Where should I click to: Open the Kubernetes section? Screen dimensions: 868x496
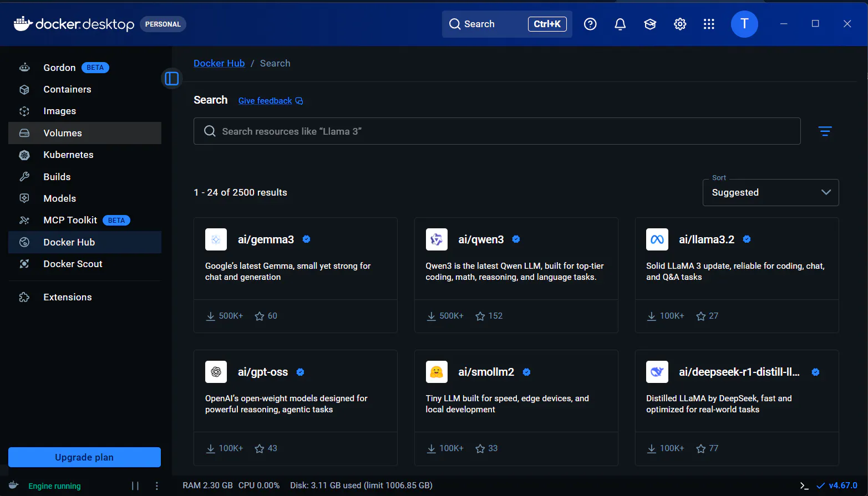[85, 155]
